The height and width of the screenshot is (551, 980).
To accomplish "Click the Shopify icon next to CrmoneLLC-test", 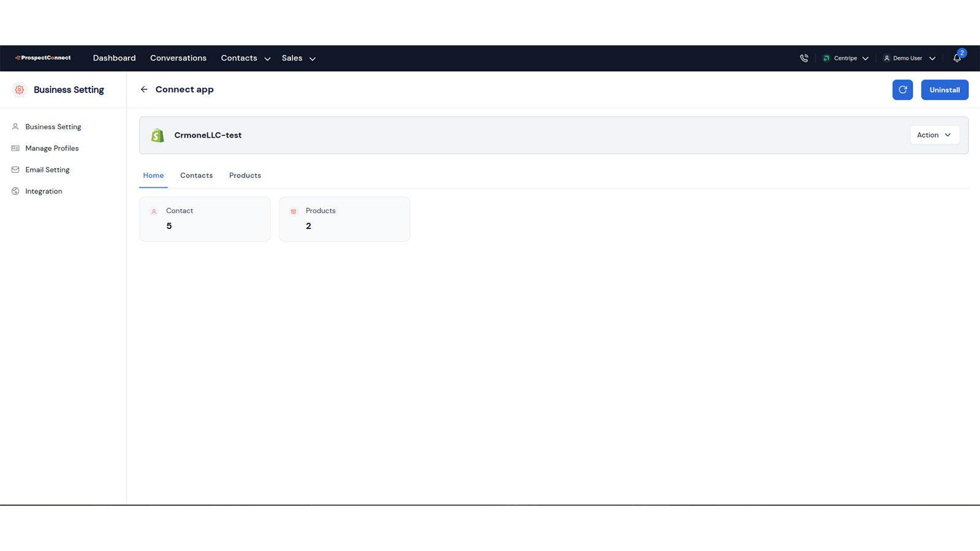I will (157, 135).
